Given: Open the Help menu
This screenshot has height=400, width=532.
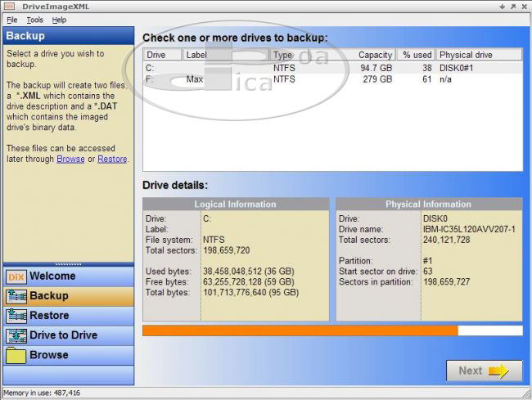Looking at the screenshot, I should click(x=59, y=20).
